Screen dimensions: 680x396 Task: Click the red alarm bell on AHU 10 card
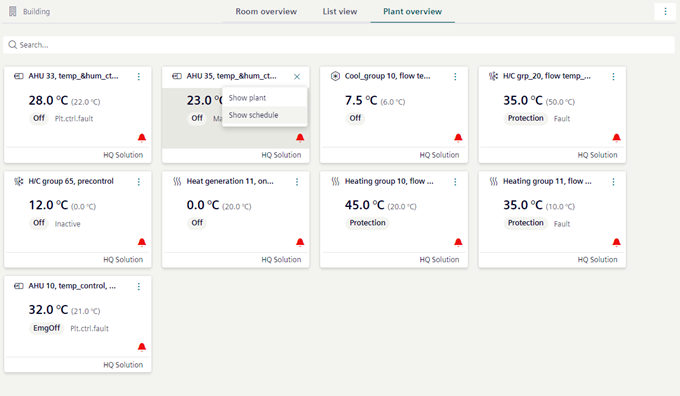point(142,347)
